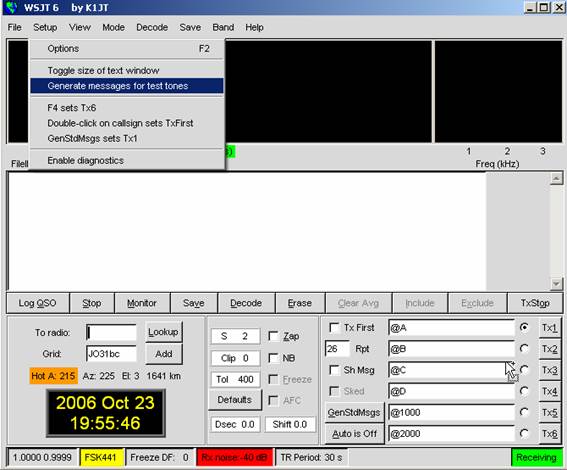
Task: Click the Tx6 button
Action: [x=550, y=433]
